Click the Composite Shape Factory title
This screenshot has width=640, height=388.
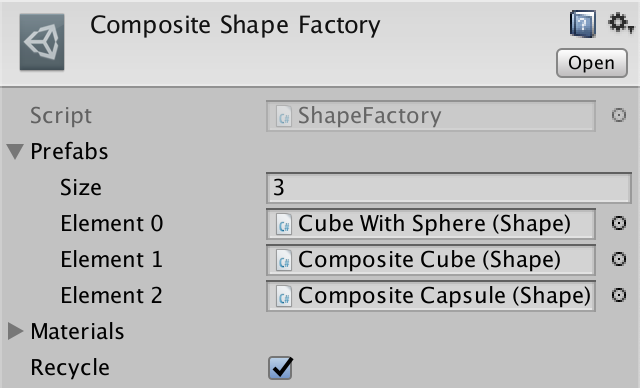point(235,26)
